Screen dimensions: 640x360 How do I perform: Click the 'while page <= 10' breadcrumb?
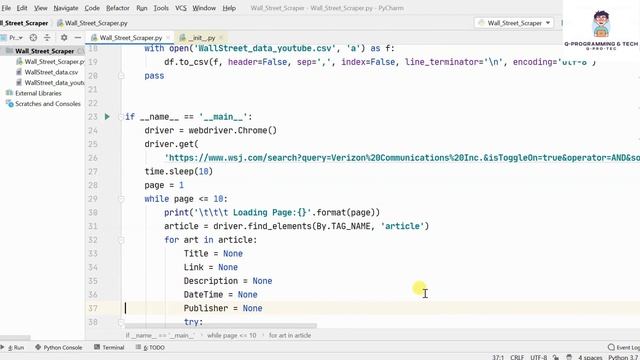[231, 335]
